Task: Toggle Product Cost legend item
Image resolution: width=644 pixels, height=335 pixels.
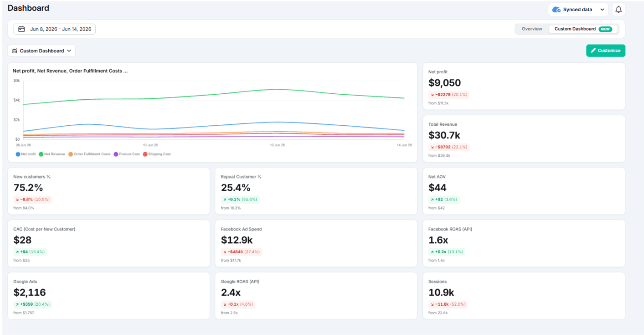Action: click(x=126, y=154)
